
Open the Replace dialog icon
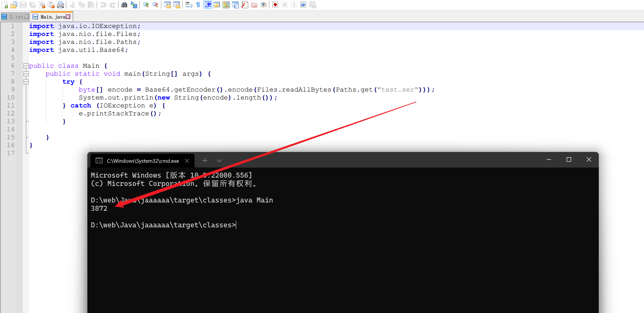134,5
